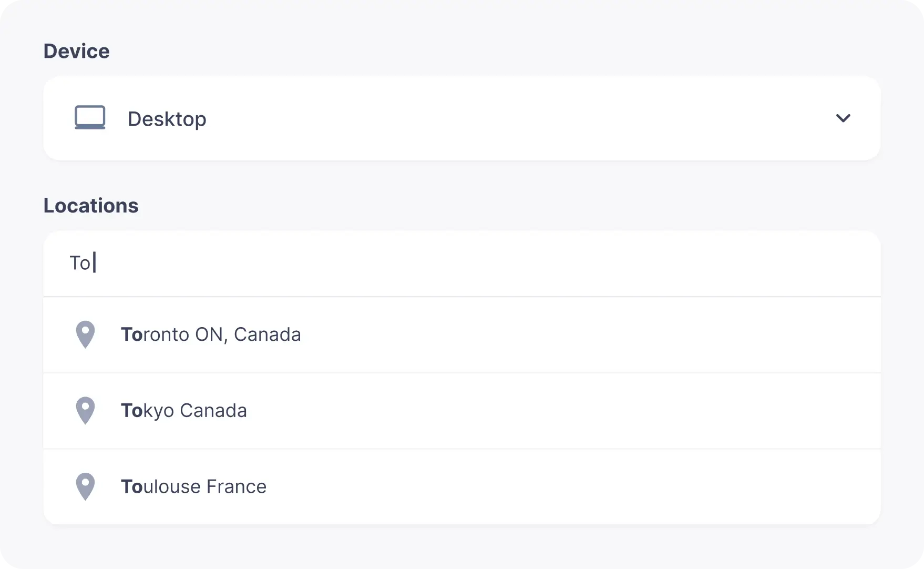Click the Locations search input
This screenshot has height=569, width=924.
(315, 263)
